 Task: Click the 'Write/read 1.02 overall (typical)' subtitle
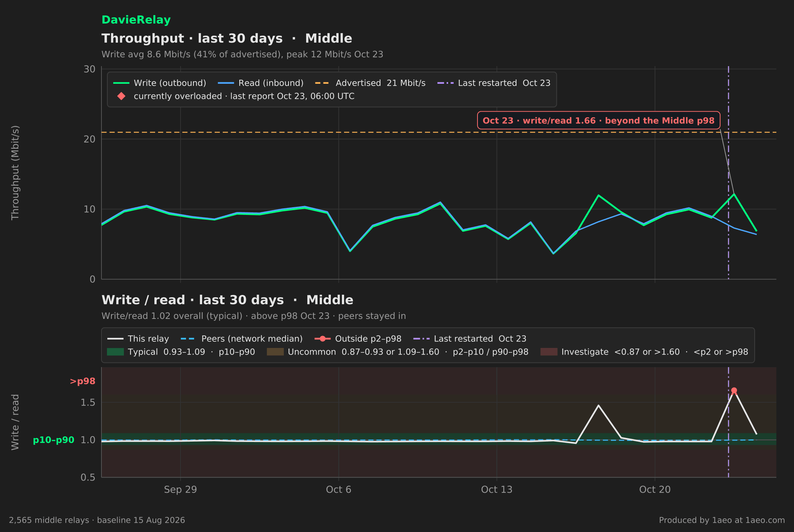(254, 316)
